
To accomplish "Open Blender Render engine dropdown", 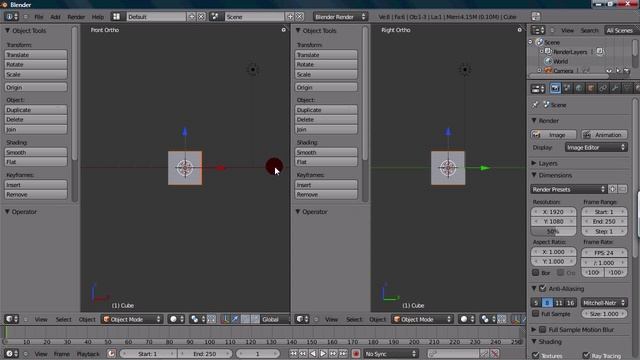I will coord(340,17).
